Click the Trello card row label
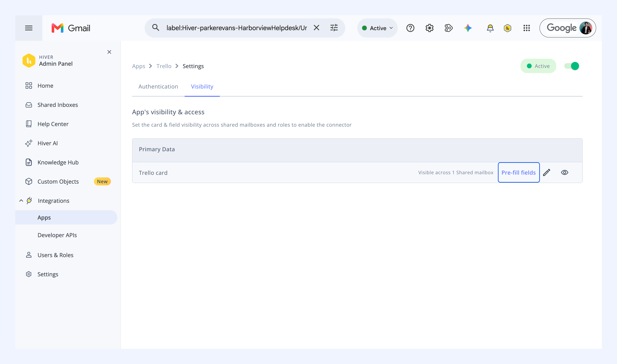This screenshot has width=617, height=364. point(153,173)
